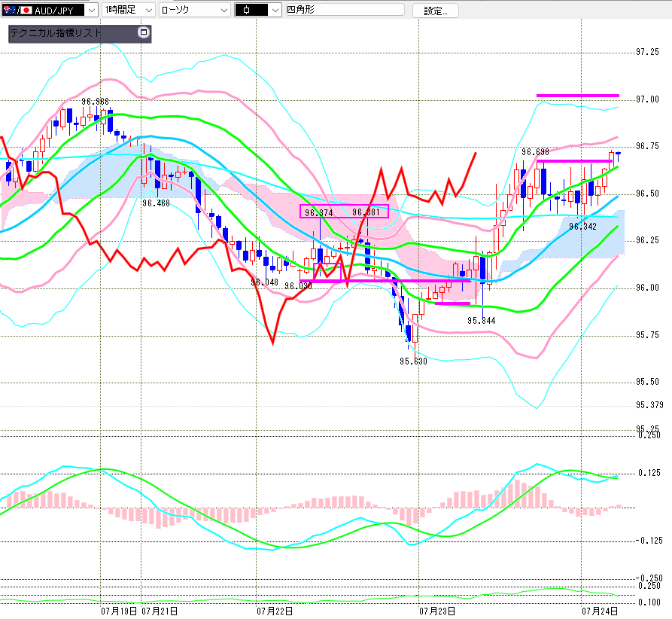Click the テクニカル指標リスト panel restore icon
The image size is (672, 619).
[x=144, y=32]
